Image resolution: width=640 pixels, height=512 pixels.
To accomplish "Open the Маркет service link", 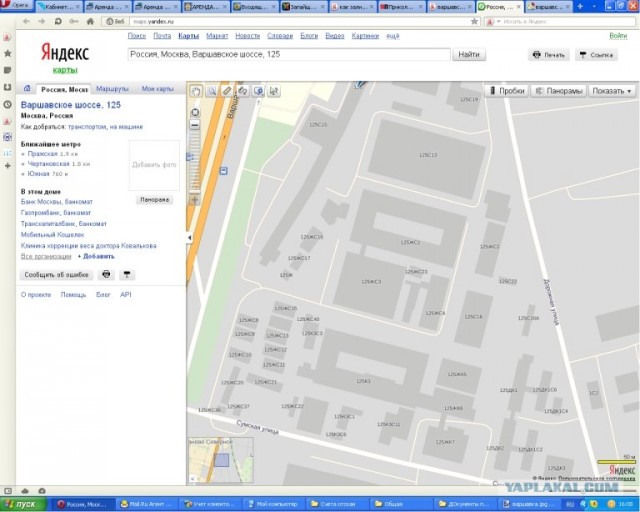I will [x=217, y=36].
